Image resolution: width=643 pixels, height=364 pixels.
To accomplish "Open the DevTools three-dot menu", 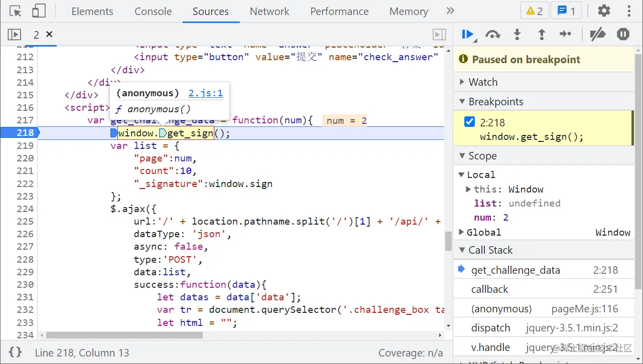I will point(629,11).
